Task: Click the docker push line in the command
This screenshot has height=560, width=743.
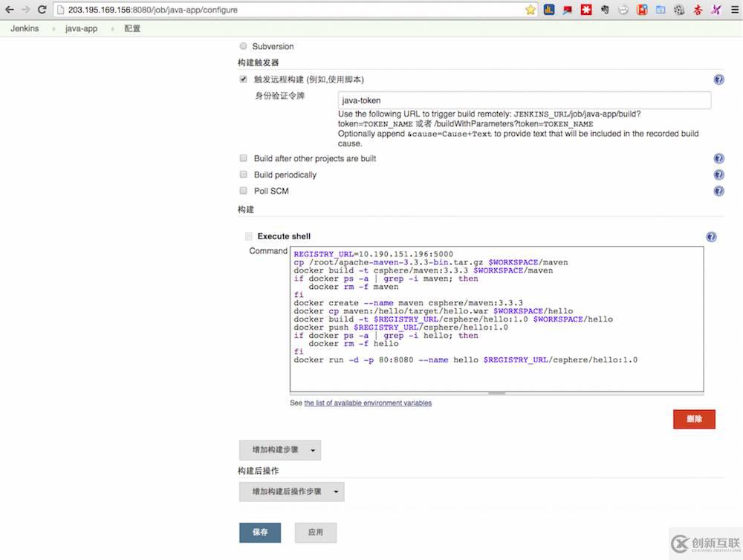Action: tap(401, 328)
